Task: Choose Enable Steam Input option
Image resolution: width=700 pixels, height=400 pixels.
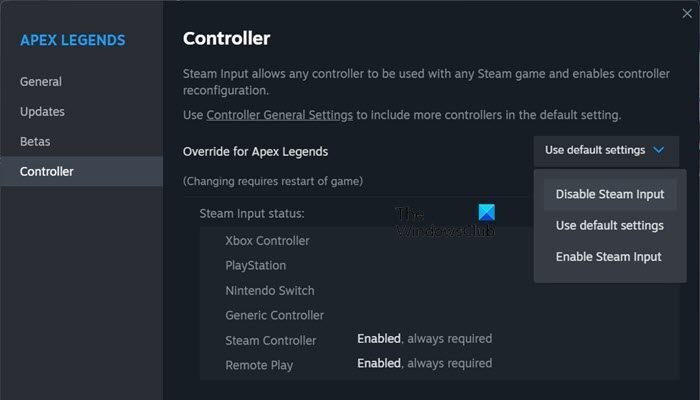Action: pyautogui.click(x=608, y=257)
